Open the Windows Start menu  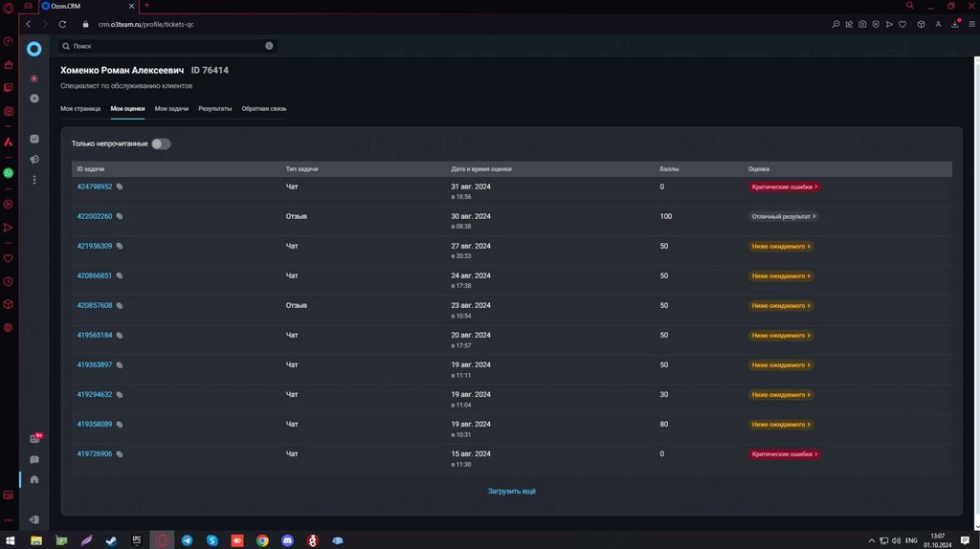[x=10, y=540]
